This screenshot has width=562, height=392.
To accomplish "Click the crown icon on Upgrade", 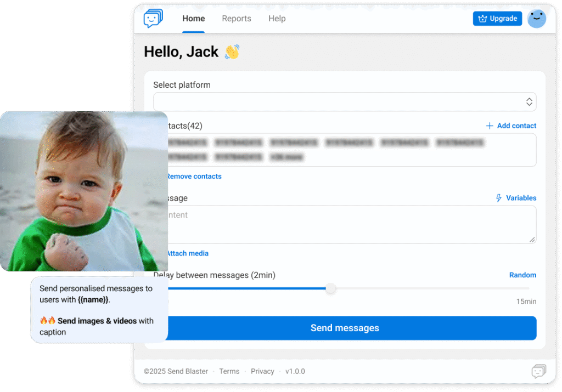I will click(x=482, y=19).
